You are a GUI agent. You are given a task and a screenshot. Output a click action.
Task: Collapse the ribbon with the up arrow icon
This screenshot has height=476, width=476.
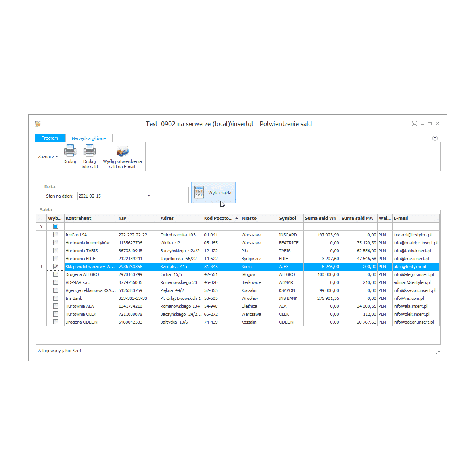pos(435,138)
